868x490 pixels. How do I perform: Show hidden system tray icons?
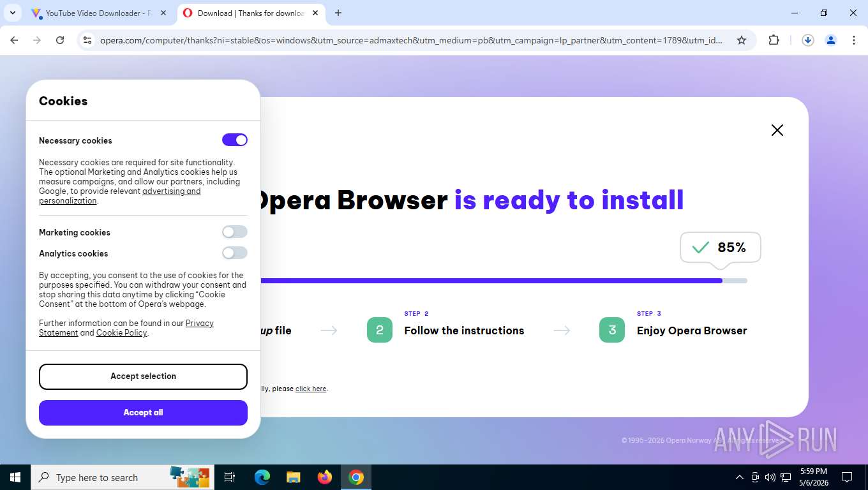[740, 477]
